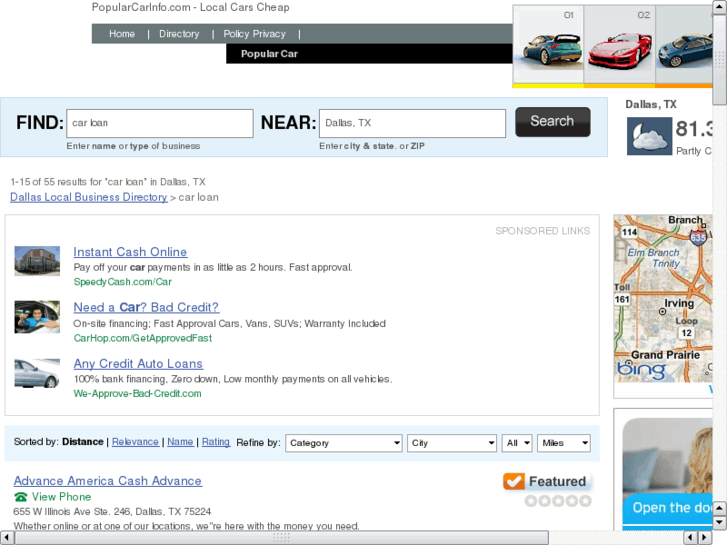Click the Instant Cash Online building thumbnail
Screen dimensions: 727x545
point(37,261)
